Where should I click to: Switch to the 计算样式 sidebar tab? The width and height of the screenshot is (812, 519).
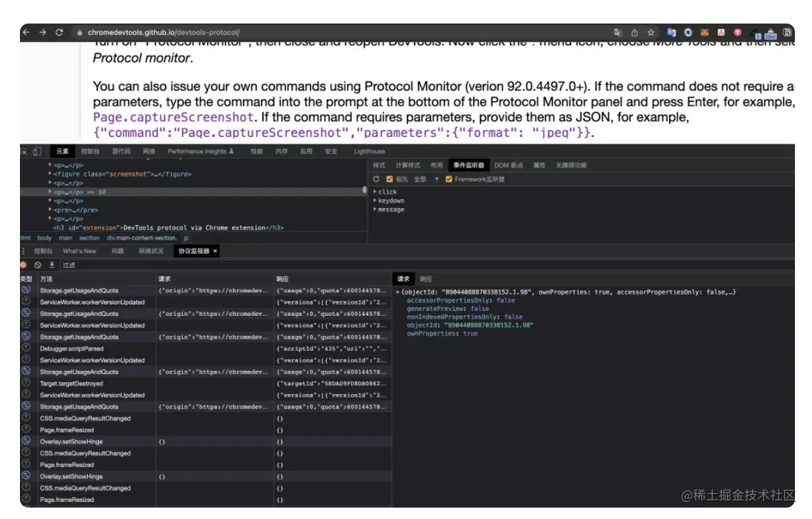[x=408, y=165]
